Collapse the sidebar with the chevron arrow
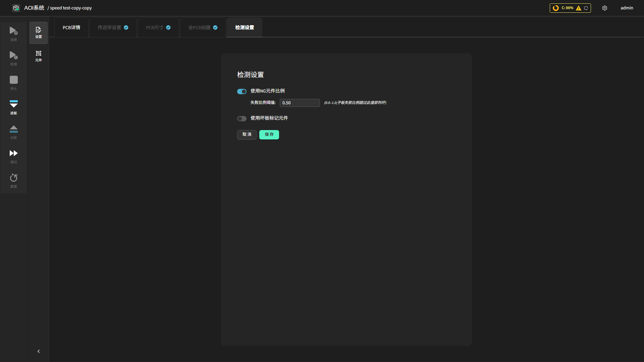644x362 pixels. click(39, 351)
